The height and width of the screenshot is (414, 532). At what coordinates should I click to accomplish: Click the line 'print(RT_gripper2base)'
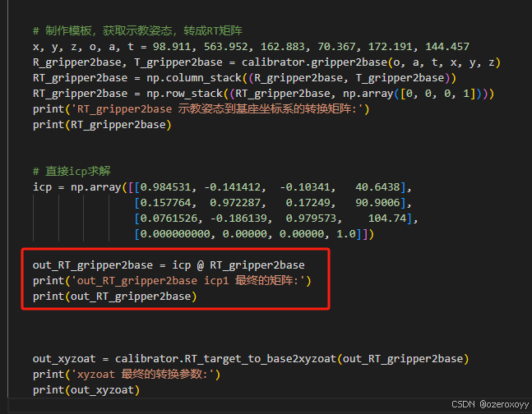click(x=102, y=125)
